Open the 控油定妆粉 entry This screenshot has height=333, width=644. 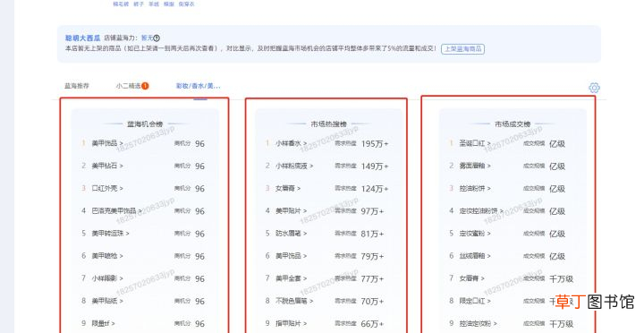[x=479, y=323]
